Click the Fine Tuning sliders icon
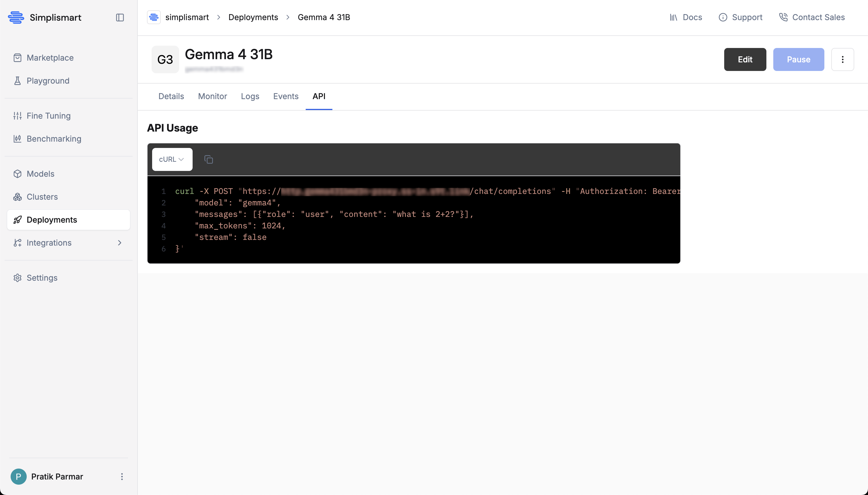868x495 pixels. click(x=17, y=115)
